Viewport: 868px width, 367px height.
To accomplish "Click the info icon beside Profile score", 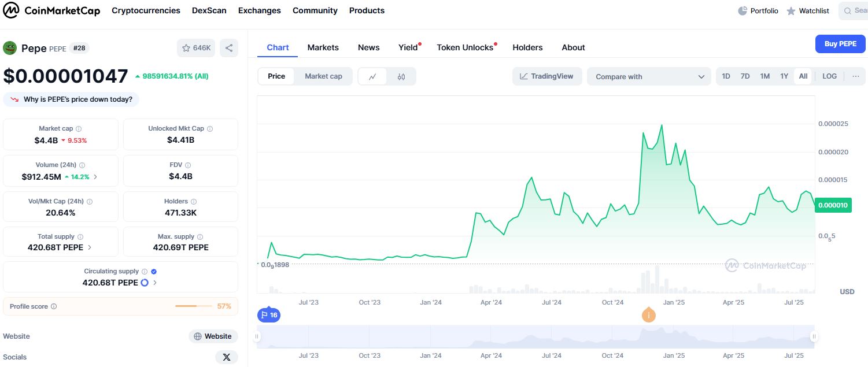I will (x=54, y=306).
